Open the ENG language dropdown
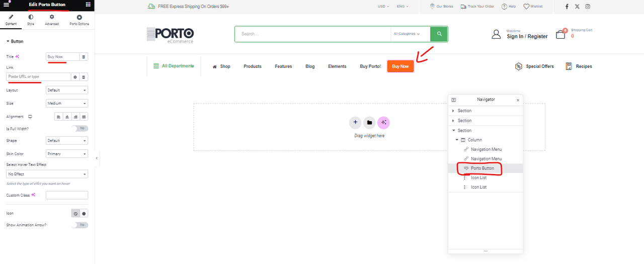Viewport: 644px width, 264px height. [x=403, y=7]
